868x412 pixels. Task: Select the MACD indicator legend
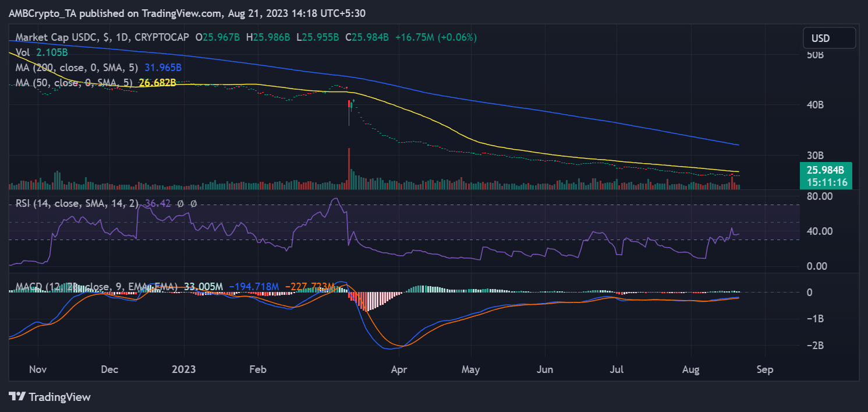(97, 287)
